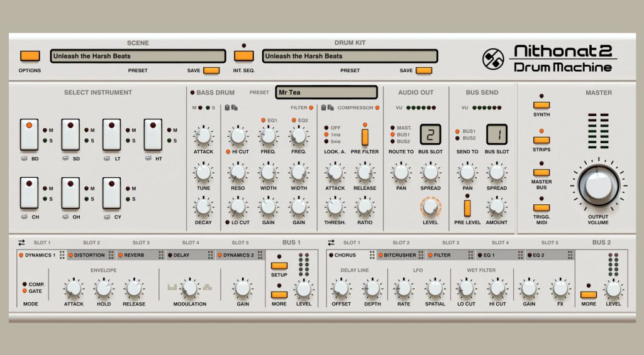Click the Bus 2 slot swap arrows icon
This screenshot has width=644, height=355.
[x=331, y=243]
